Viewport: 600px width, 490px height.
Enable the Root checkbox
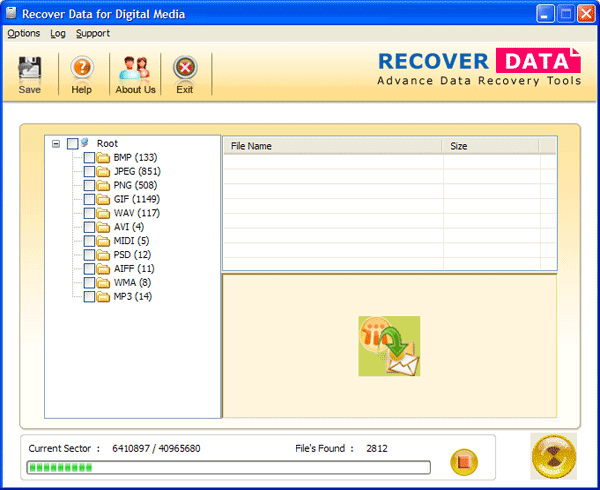point(73,144)
